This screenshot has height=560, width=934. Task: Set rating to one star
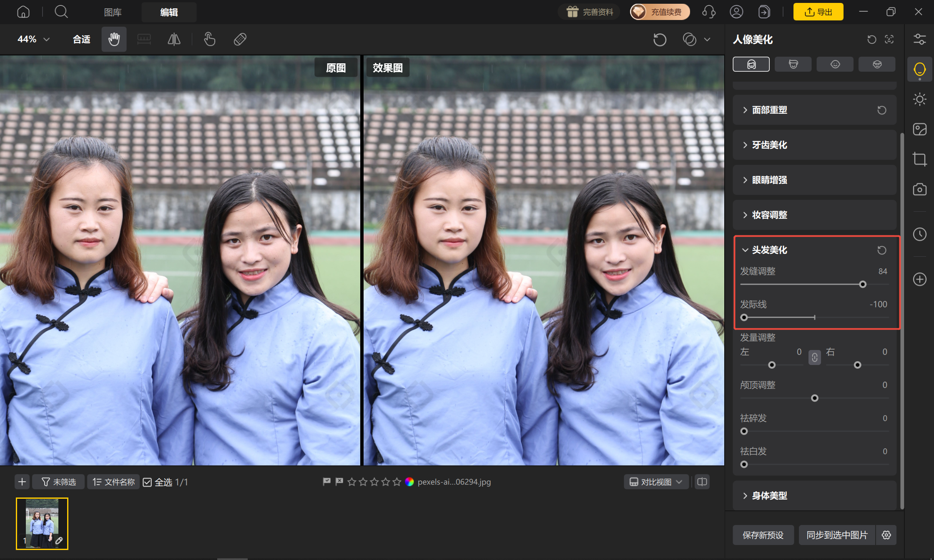pyautogui.click(x=352, y=482)
